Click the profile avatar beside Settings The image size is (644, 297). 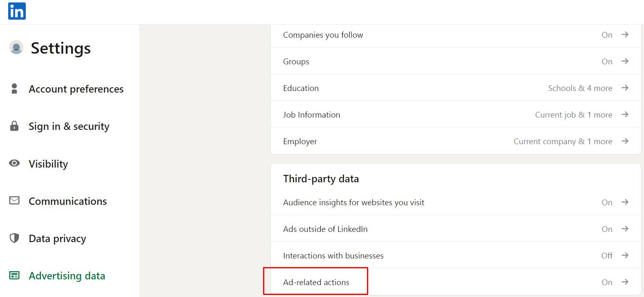pyautogui.click(x=16, y=48)
